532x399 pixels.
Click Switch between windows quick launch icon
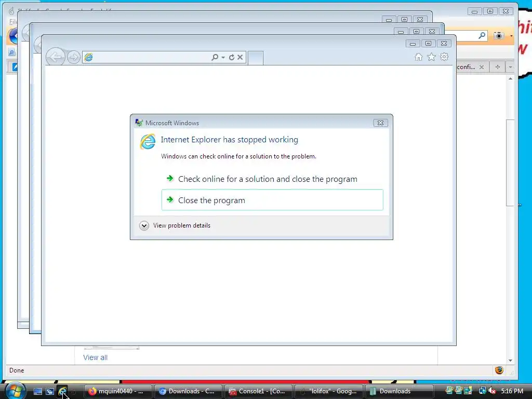pos(50,391)
